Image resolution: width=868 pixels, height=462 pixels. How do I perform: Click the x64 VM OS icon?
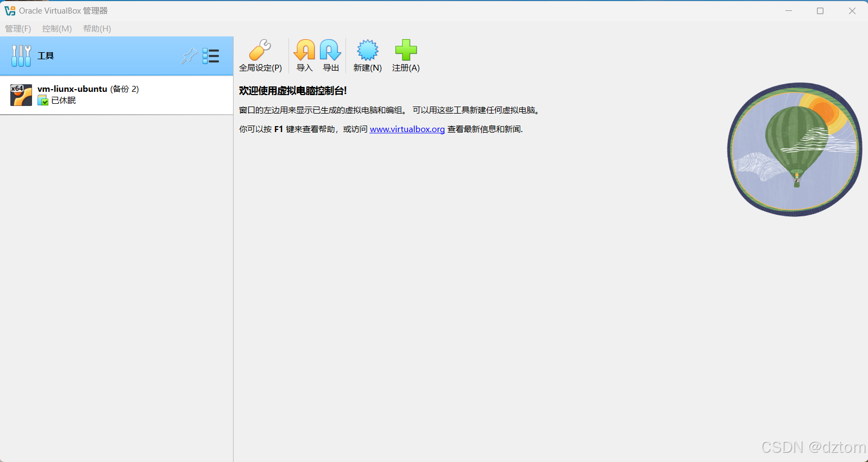(x=21, y=95)
